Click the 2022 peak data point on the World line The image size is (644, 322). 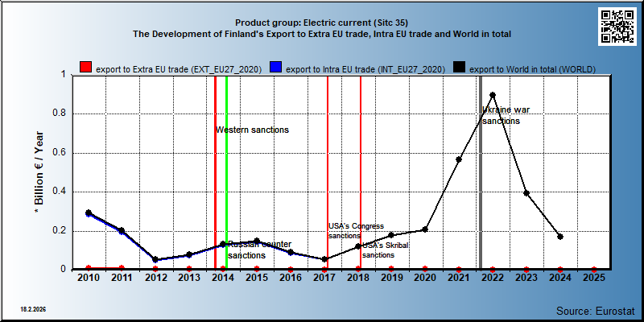tap(493, 95)
